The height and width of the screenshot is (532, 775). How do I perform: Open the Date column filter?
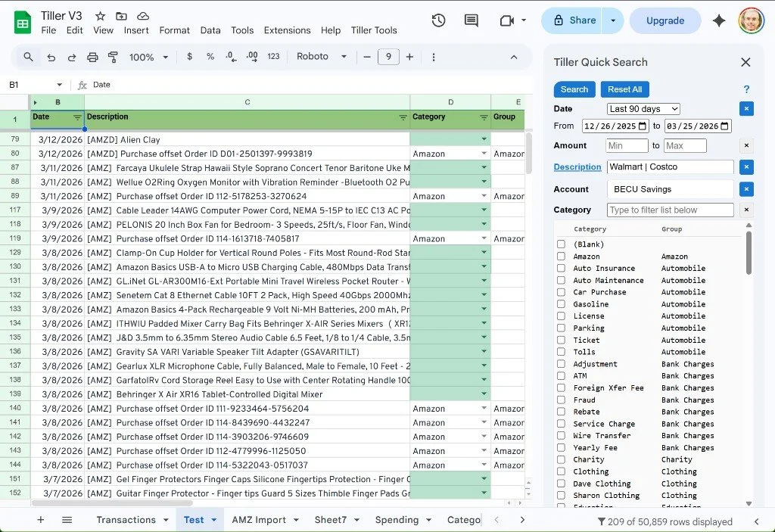coord(77,117)
